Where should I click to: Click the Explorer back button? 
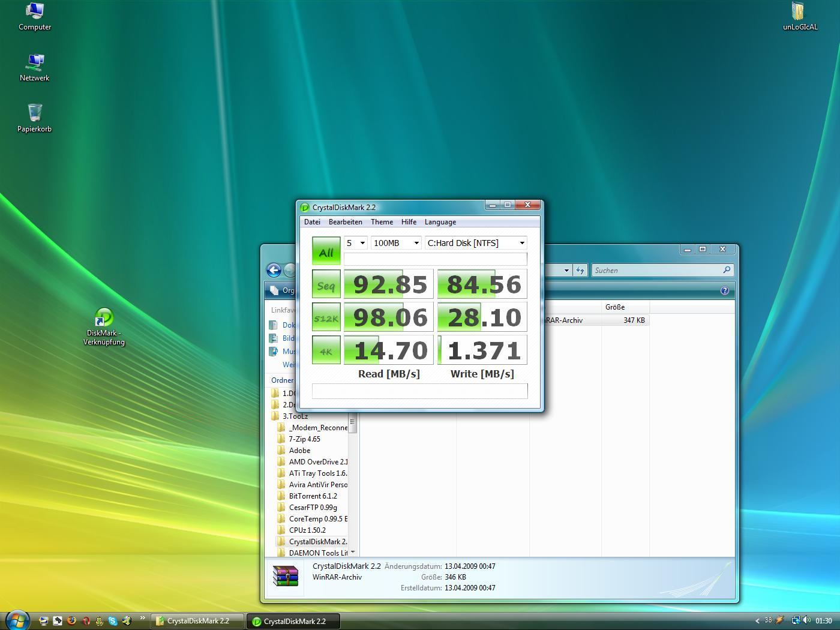point(274,271)
